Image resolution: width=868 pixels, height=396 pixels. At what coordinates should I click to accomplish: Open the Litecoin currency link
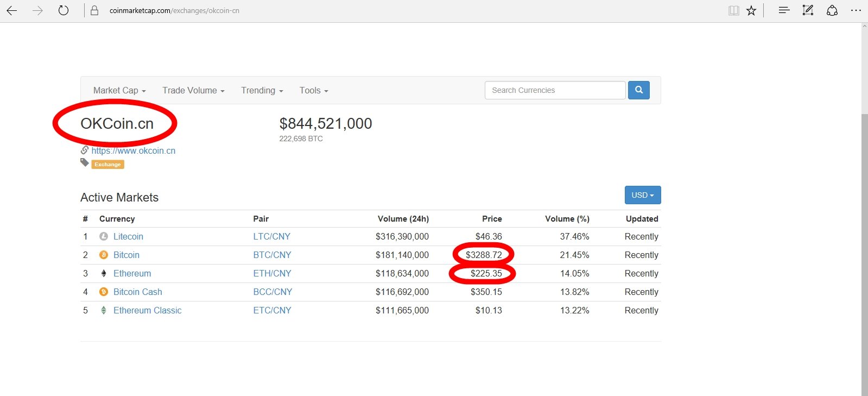point(128,236)
